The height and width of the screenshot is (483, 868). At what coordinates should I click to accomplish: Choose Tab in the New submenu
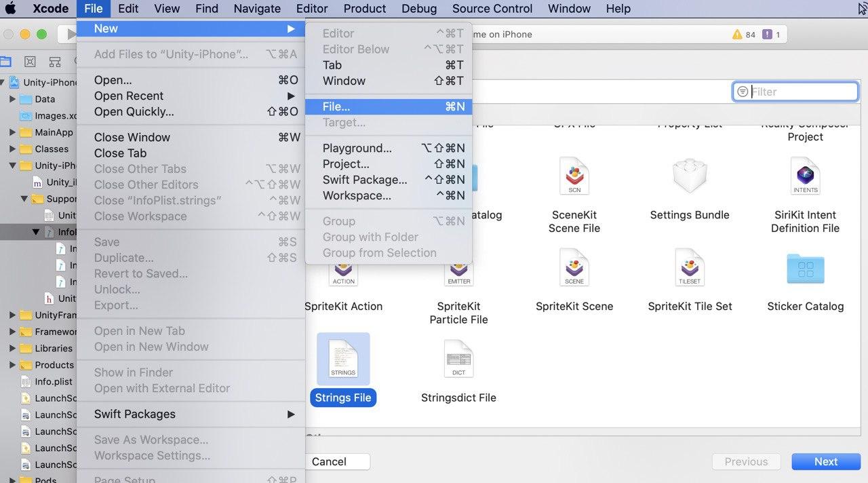coord(388,65)
